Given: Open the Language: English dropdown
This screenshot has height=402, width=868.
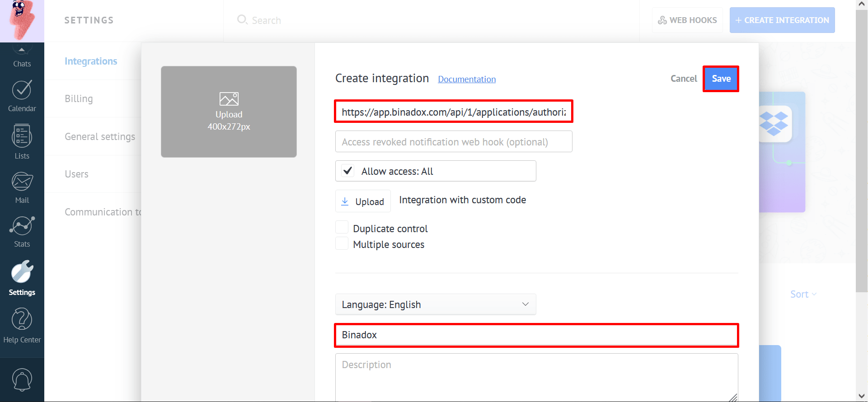Looking at the screenshot, I should [x=436, y=304].
